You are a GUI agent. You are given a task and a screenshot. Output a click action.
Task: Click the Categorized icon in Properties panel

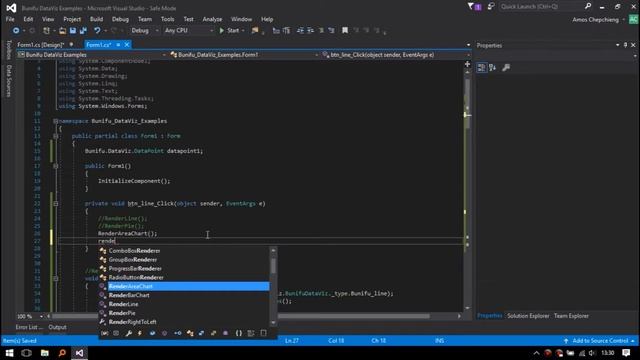coord(482,68)
